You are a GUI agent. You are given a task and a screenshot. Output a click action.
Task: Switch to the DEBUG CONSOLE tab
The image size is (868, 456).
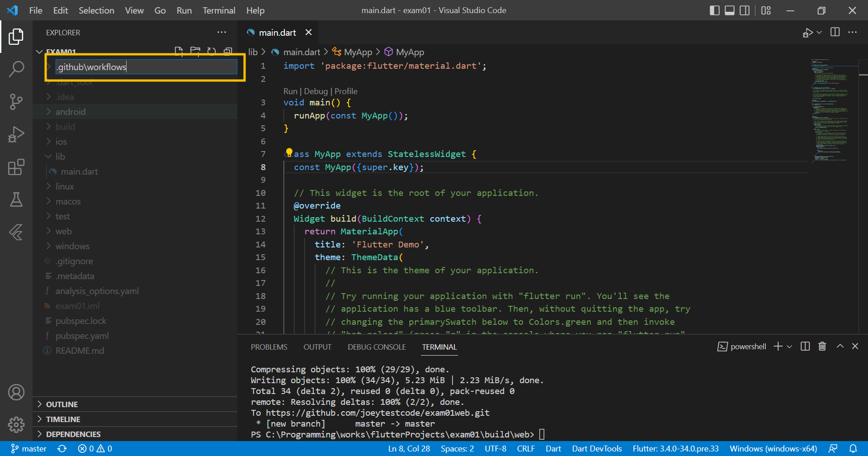tap(377, 347)
